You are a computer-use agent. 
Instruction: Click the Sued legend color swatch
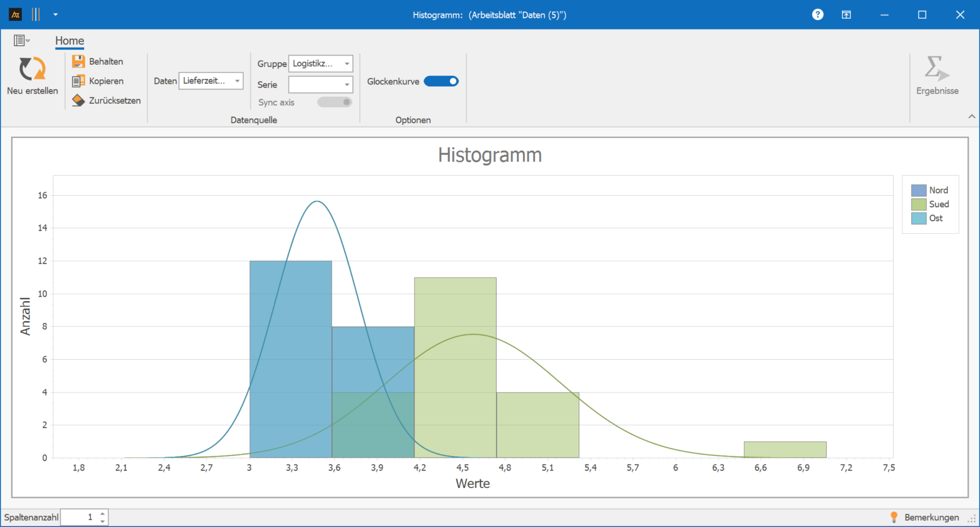click(x=918, y=204)
